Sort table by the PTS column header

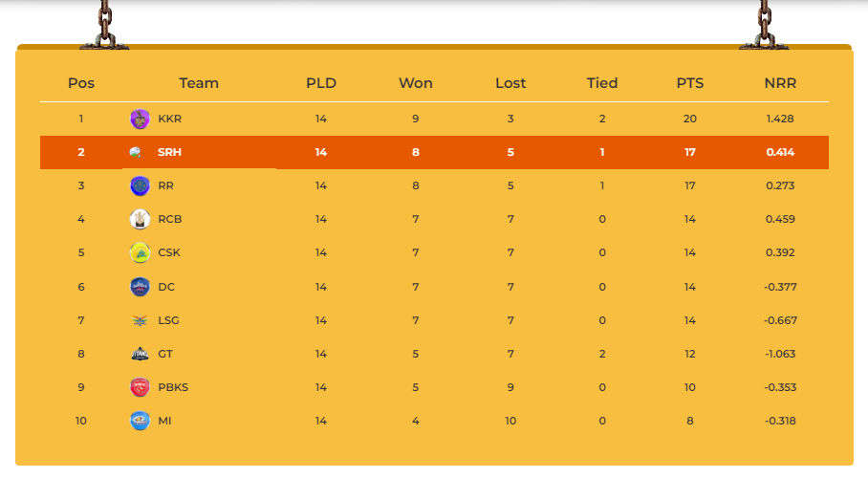coord(690,83)
